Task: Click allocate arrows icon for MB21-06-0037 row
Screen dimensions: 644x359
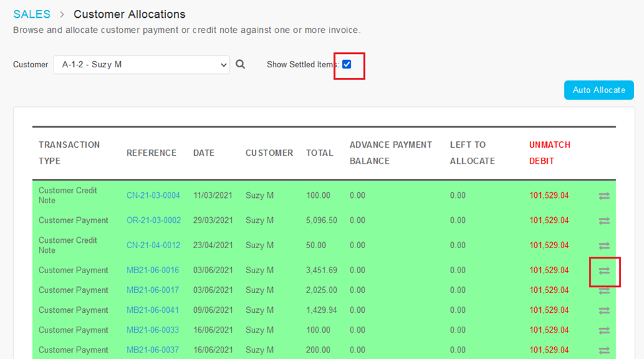Action: pos(604,350)
